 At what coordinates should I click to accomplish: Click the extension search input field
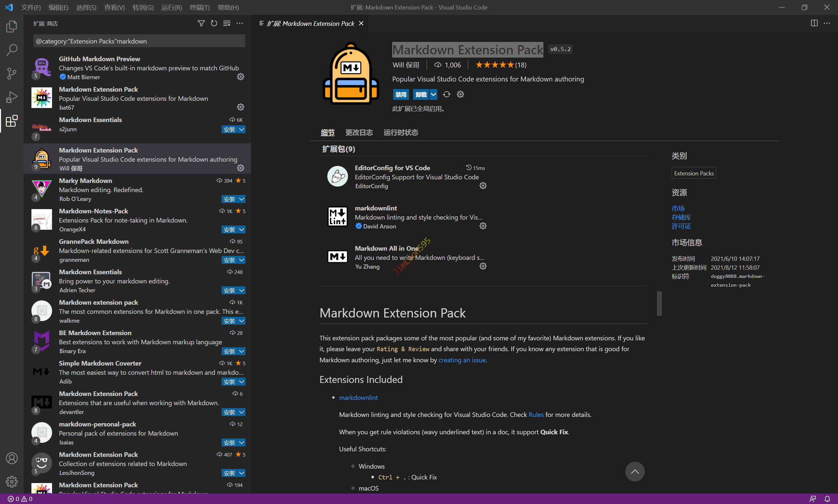pyautogui.click(x=139, y=41)
